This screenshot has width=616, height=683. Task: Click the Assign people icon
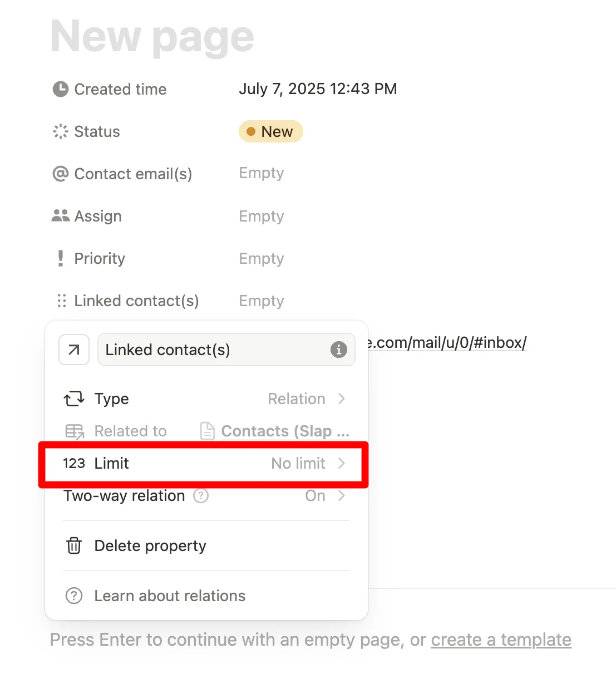pos(60,216)
